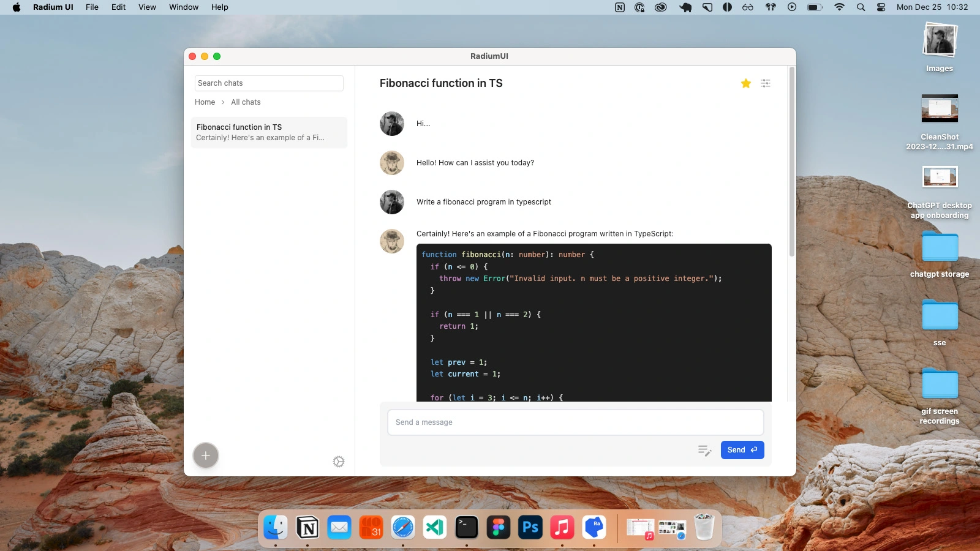
Task: Click the Notion icon in menu bar
Action: (x=620, y=7)
